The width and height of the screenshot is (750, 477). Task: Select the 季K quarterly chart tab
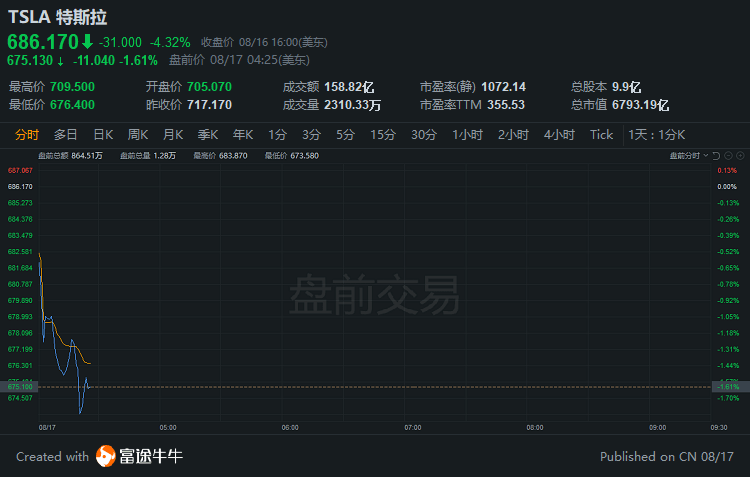(208, 135)
